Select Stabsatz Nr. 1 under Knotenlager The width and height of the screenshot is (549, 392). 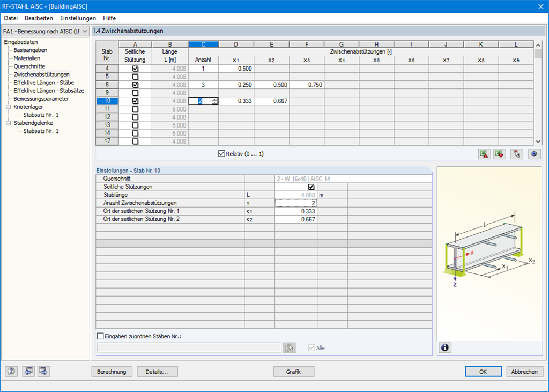click(x=41, y=115)
